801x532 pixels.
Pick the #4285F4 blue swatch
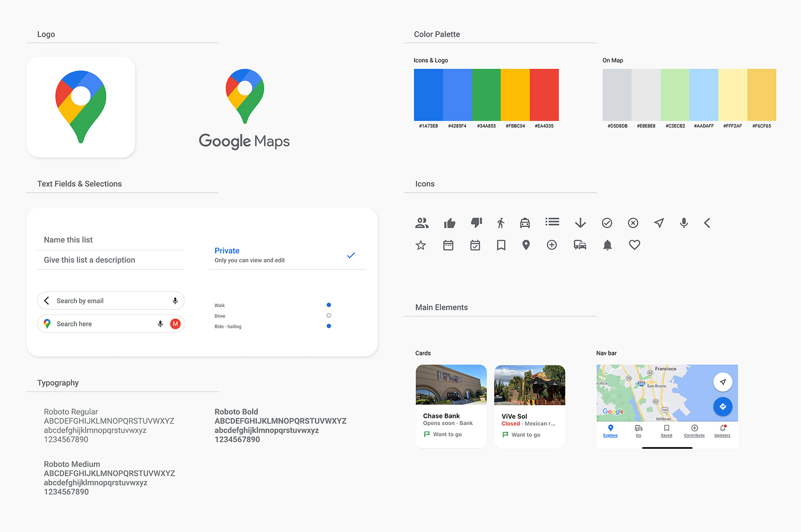[x=457, y=95]
